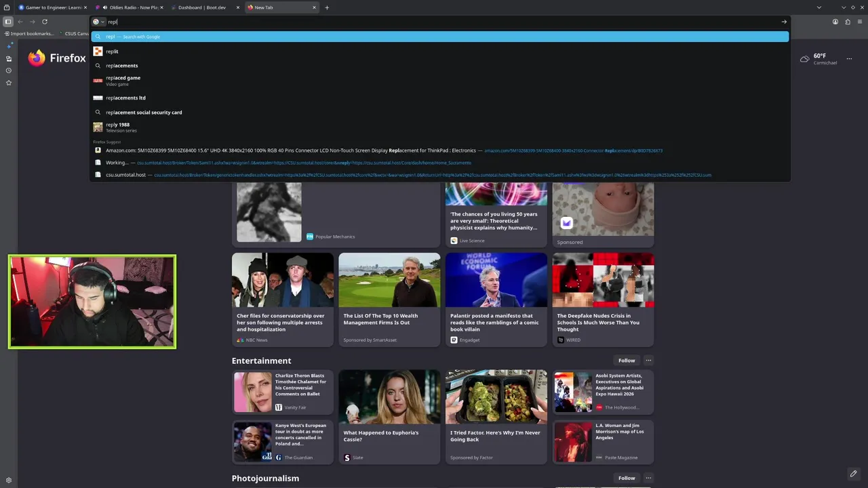Reload the current page
This screenshot has width=868, height=488.
pos(45,22)
